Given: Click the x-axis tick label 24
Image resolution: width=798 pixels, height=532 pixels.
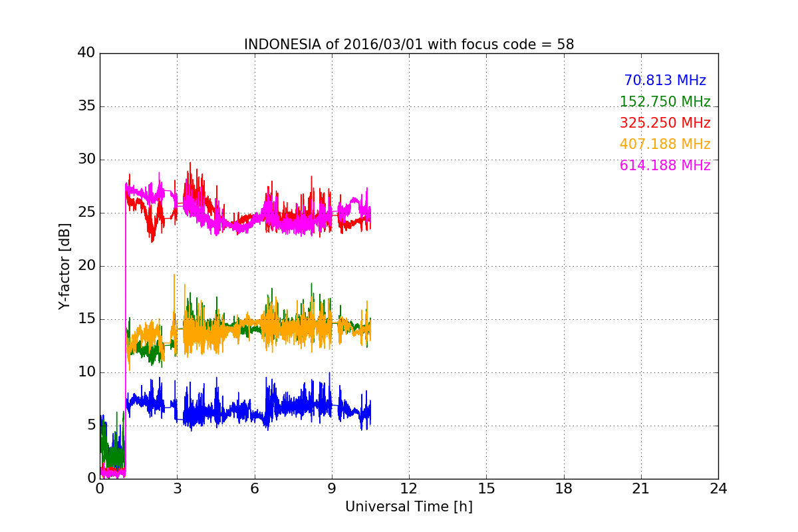Looking at the screenshot, I should click(x=718, y=489).
